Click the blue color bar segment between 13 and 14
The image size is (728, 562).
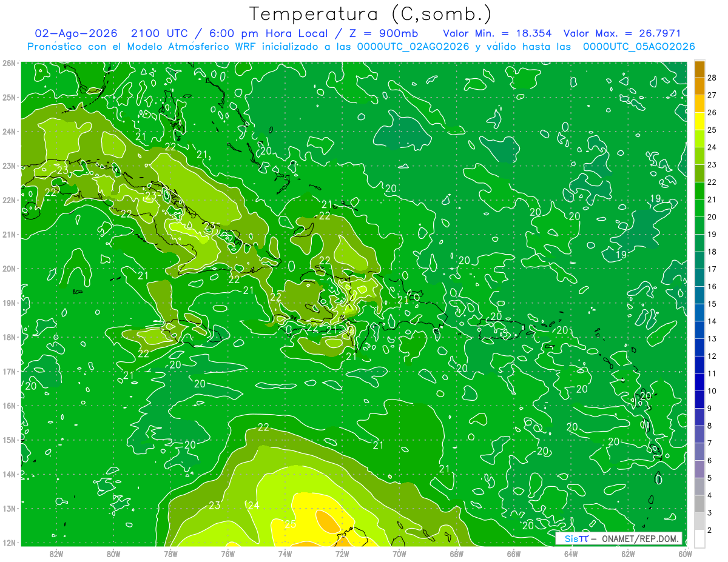pos(699,330)
